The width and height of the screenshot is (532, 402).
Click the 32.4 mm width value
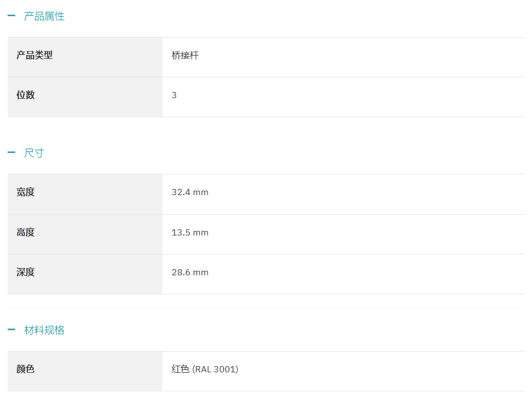pos(190,192)
